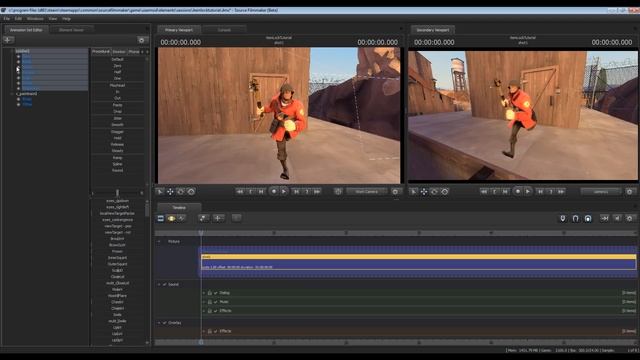Jump to first frame in Primary Viewport controls
This screenshot has width=640, height=360.
[240, 191]
